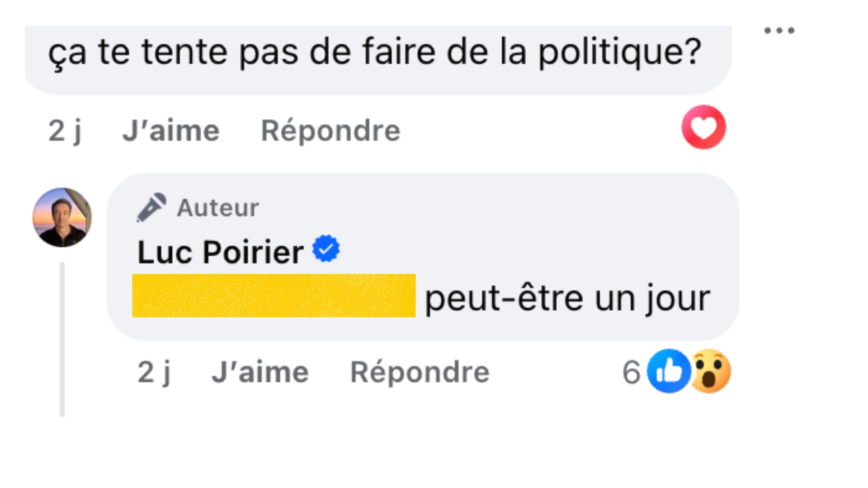Open Luc Poirier's profile picture
This screenshot has height=488, width=868.
(x=62, y=217)
